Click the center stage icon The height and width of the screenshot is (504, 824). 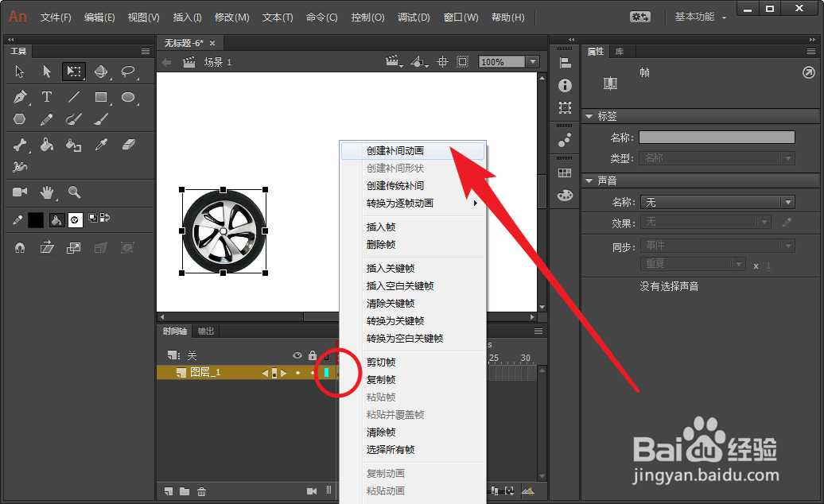coord(442,62)
